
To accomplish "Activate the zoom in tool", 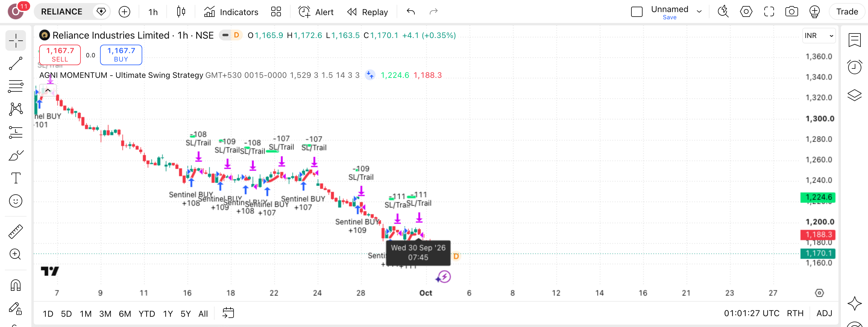I will [x=15, y=254].
